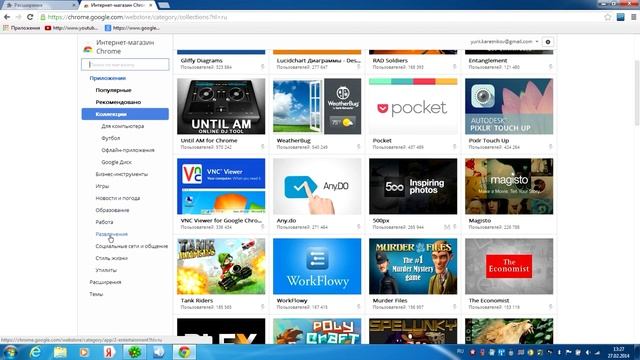The width and height of the screenshot is (640, 360).
Task: Close the Интернет-магазин Chrome tab
Action: tap(151, 5)
